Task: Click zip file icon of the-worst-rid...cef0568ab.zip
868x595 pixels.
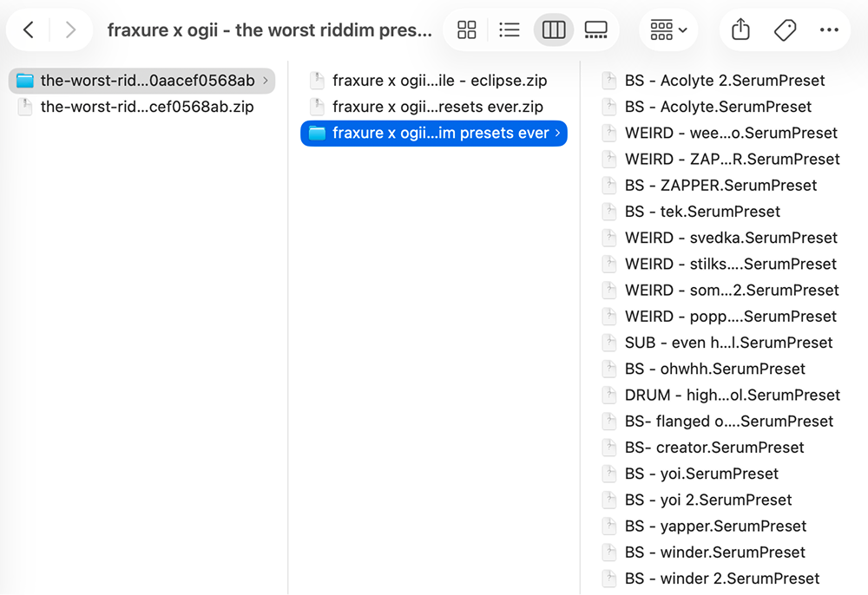Action: click(25, 107)
